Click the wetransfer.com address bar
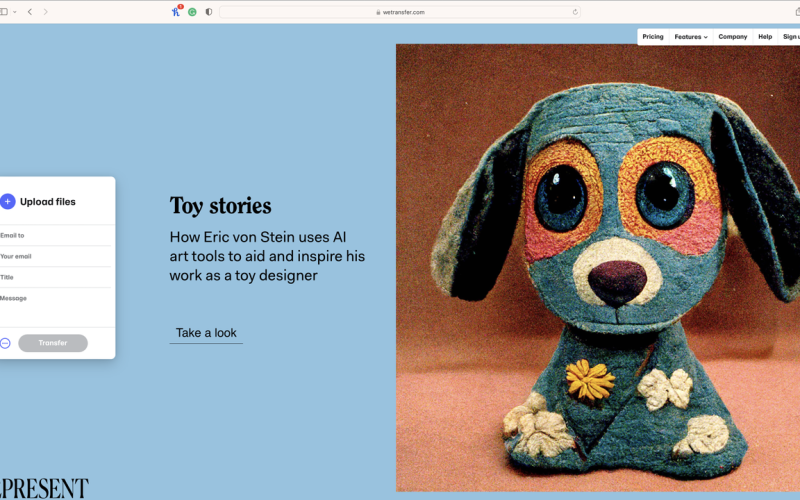 [x=400, y=12]
